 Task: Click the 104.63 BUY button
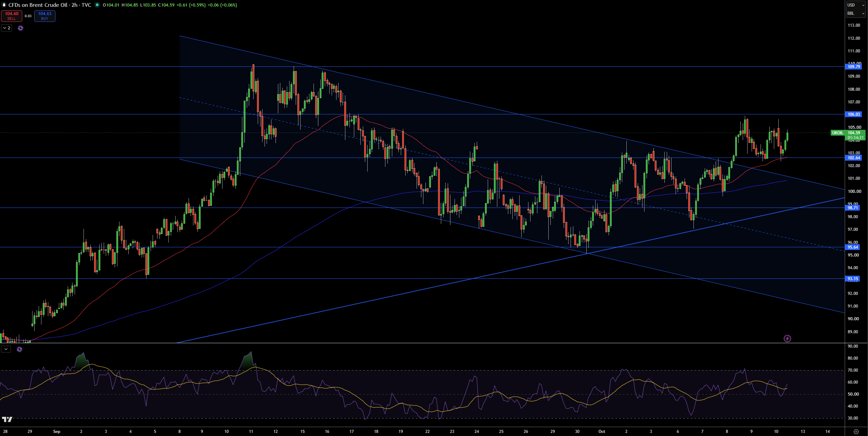[45, 16]
